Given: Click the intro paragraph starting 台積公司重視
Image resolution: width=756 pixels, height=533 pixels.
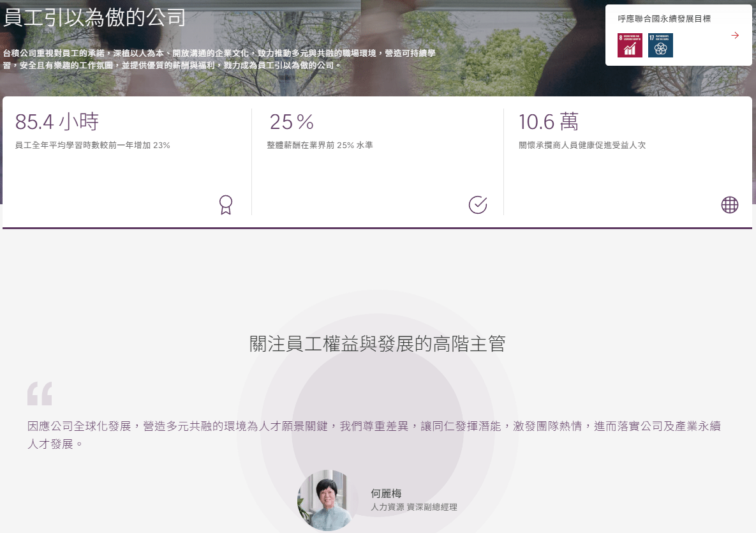Looking at the screenshot, I should (x=219, y=59).
